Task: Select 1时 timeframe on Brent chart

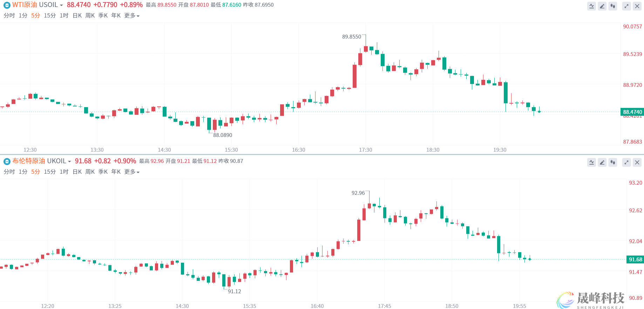Action: 64,172
